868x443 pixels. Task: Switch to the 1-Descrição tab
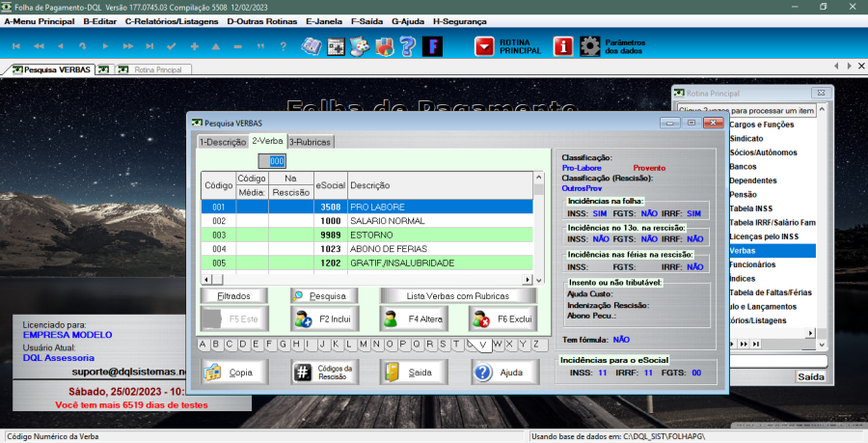tap(222, 142)
